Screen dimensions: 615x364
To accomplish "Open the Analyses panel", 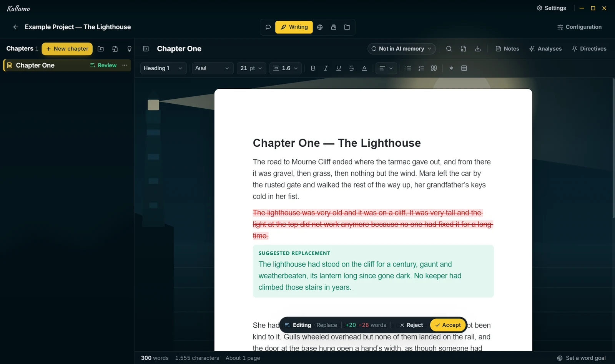I will tap(545, 49).
